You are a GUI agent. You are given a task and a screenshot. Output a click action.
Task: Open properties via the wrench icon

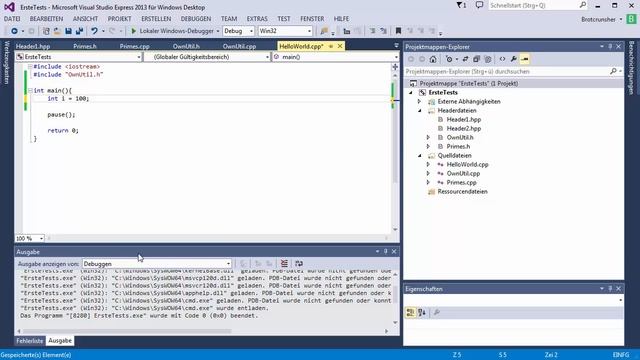(513, 59)
